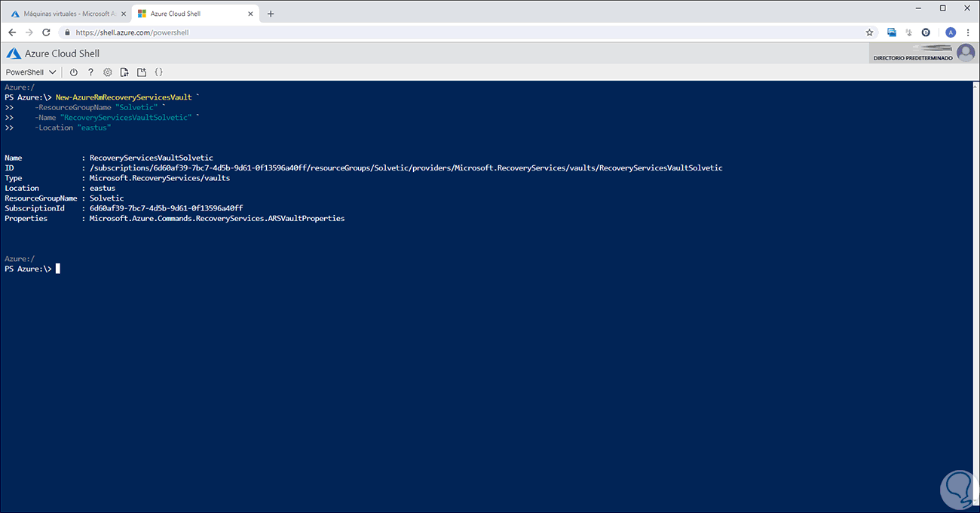Open the Chrome three-dot menu
This screenshot has width=980, height=513.
point(969,32)
